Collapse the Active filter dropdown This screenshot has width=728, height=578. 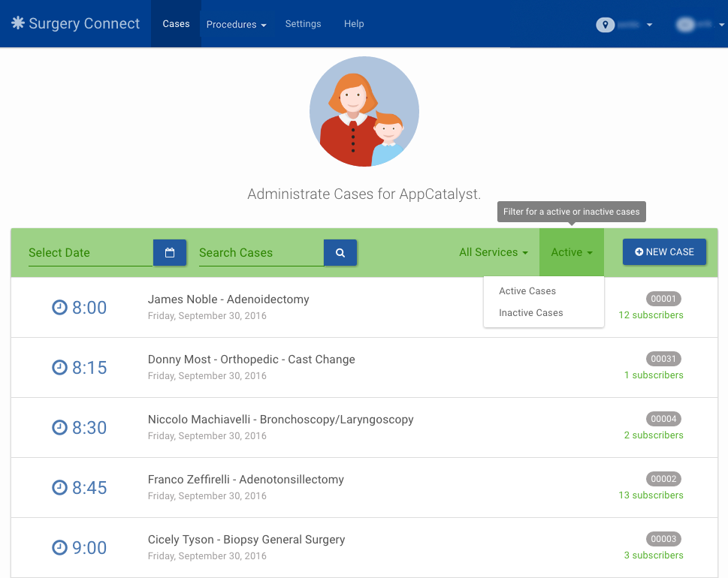572,252
